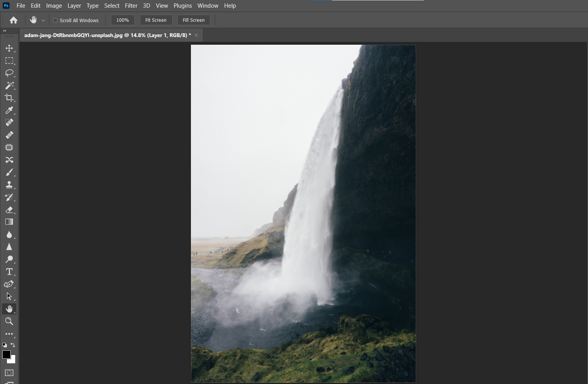Select the Move tool
The height and width of the screenshot is (384, 588).
9,48
